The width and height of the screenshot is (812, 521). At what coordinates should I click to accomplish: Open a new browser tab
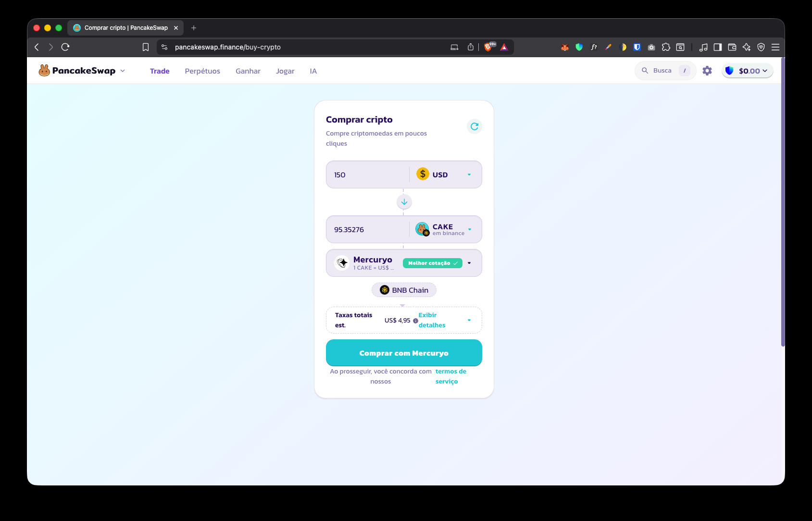(194, 28)
